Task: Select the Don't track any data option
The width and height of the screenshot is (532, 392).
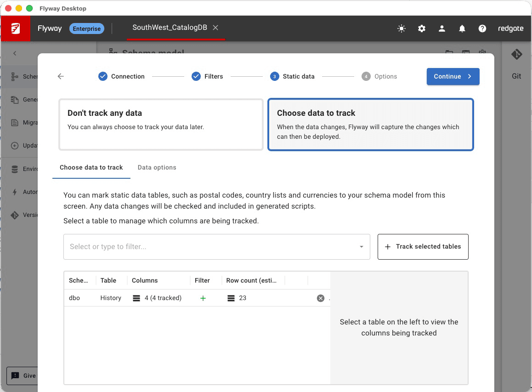Action: click(161, 125)
